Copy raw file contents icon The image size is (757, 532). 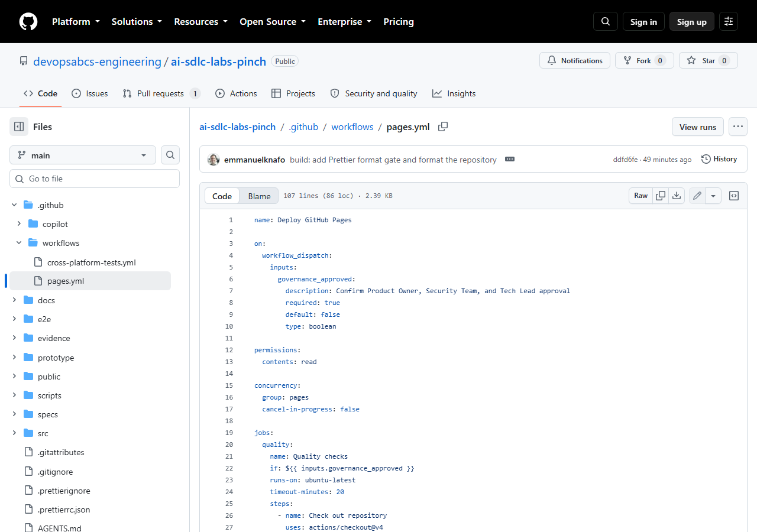click(x=661, y=196)
